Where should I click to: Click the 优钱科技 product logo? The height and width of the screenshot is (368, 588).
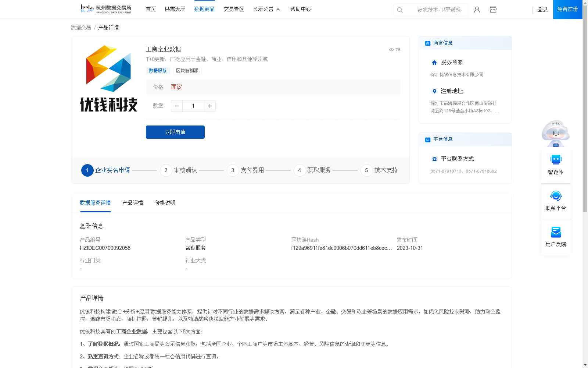coord(109,78)
